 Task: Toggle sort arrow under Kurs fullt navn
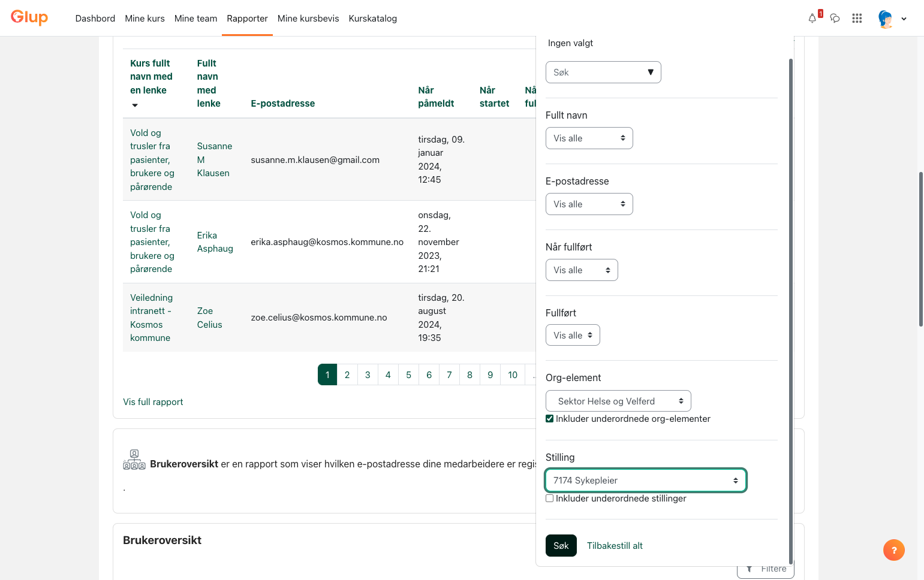135,105
